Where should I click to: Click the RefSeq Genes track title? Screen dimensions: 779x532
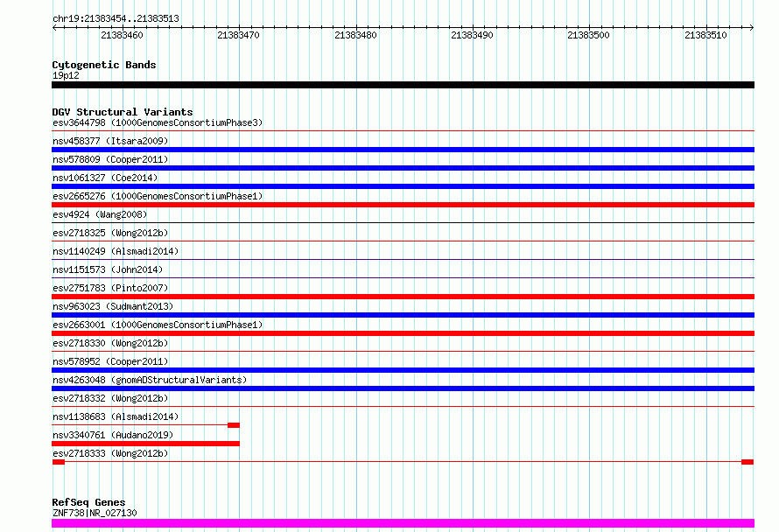[x=88, y=502]
